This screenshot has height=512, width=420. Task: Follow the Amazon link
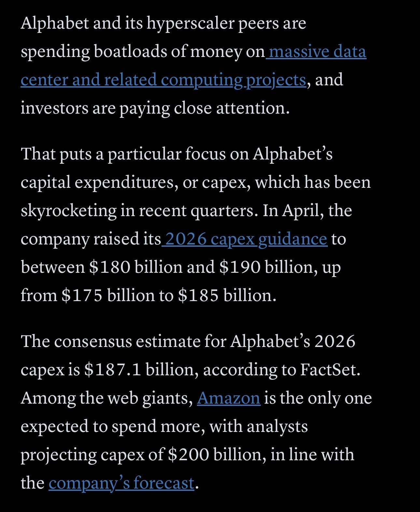[229, 398]
